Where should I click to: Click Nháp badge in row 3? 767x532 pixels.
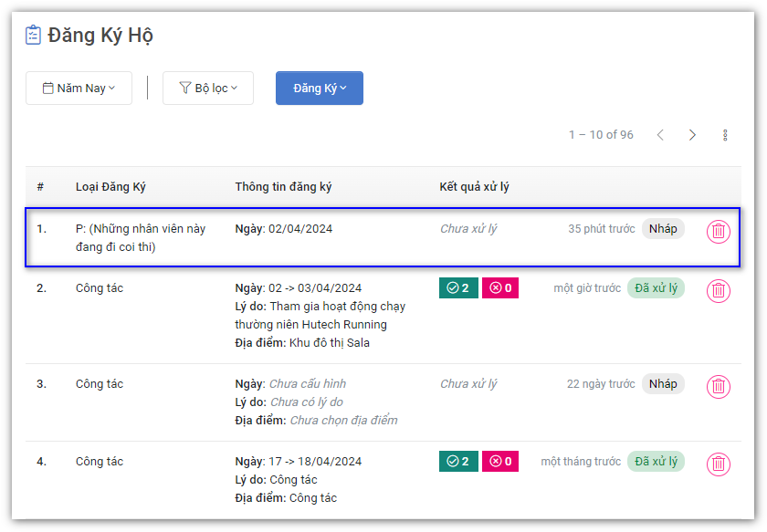[663, 384]
